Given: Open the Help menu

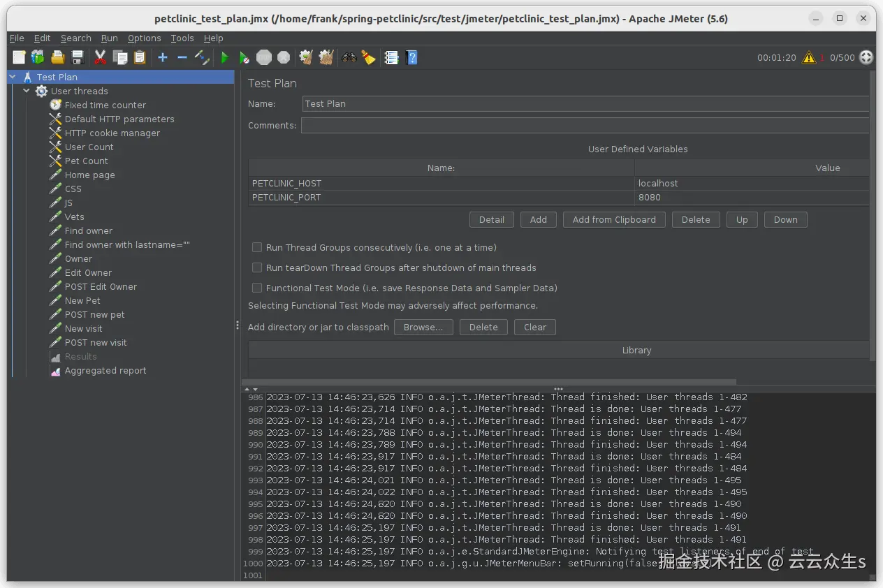Looking at the screenshot, I should [214, 38].
